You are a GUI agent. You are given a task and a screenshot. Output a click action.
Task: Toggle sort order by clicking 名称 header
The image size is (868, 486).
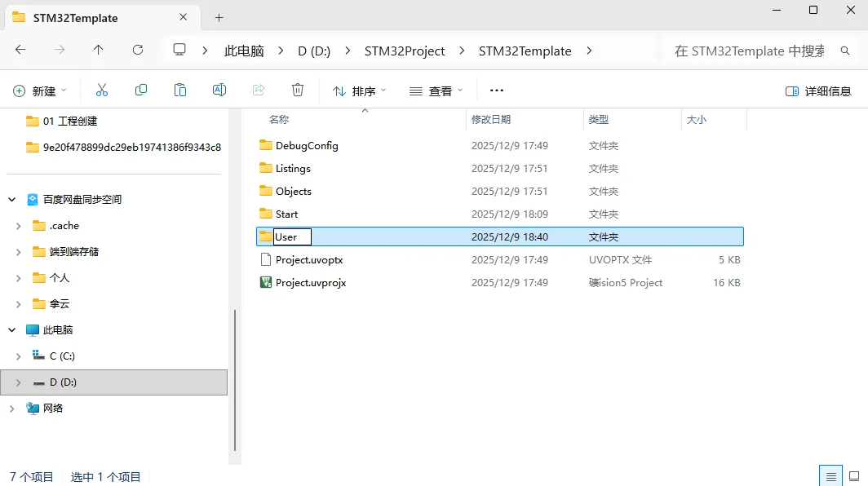tap(278, 119)
